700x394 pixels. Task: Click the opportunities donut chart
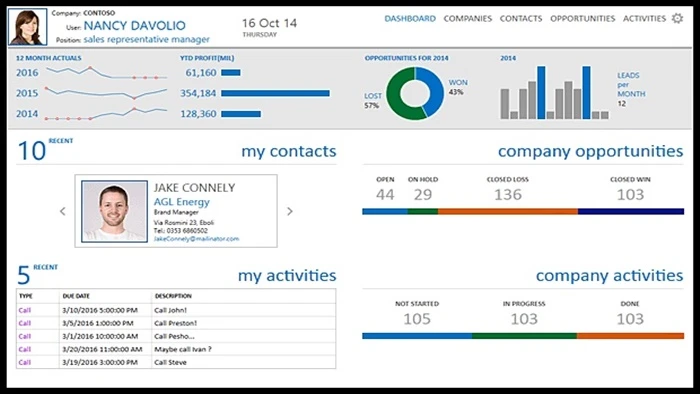pos(415,93)
